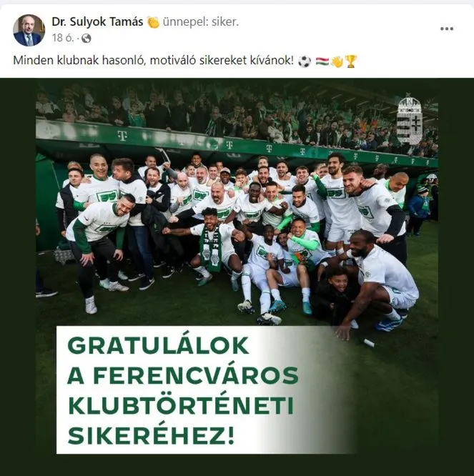Image resolution: width=474 pixels, height=476 pixels.
Task: Click the "GRATULÁLOK" headline in the banner
Action: coord(158,345)
